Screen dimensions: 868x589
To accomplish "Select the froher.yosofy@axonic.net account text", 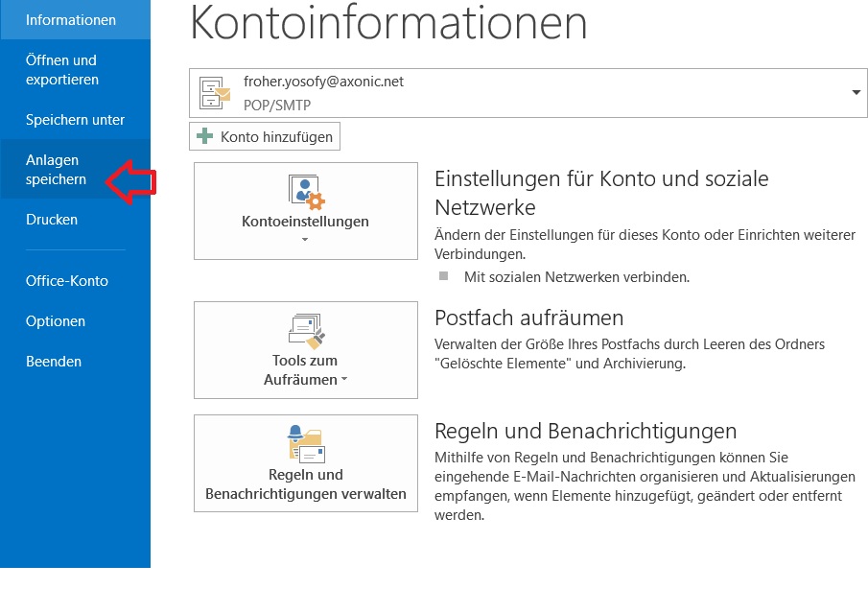I will (x=324, y=82).
